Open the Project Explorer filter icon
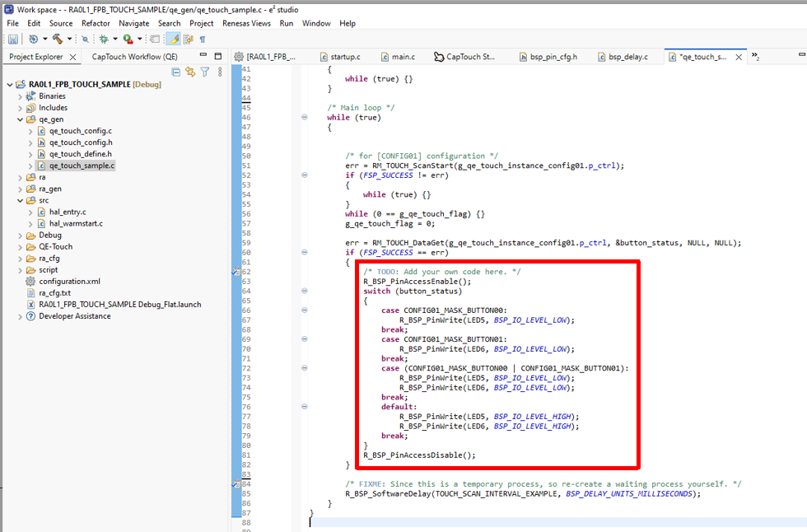Viewport: 807px width, 532px height. [205, 72]
